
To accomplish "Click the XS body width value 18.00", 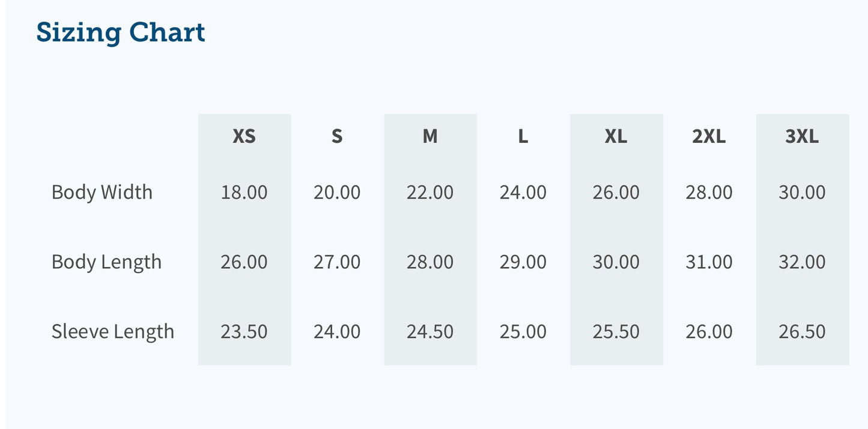I will point(244,193).
